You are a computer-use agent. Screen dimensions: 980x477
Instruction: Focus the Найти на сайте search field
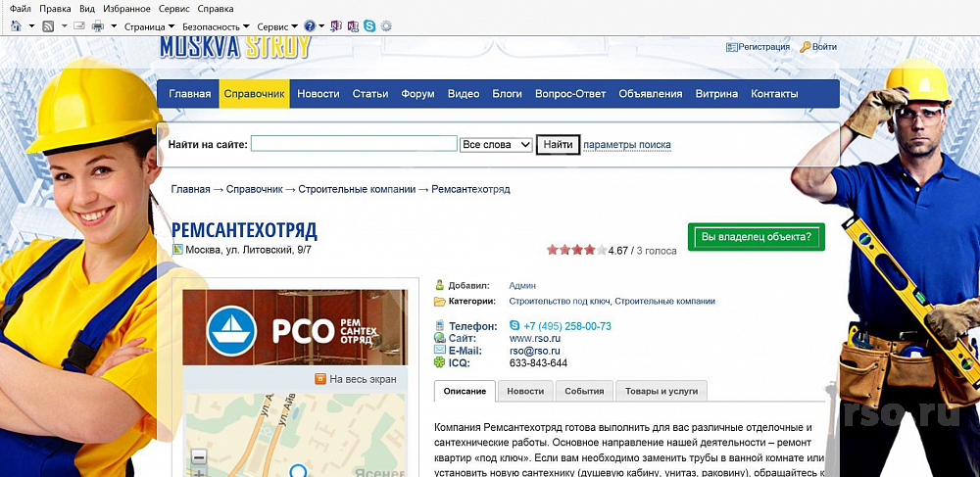[354, 144]
